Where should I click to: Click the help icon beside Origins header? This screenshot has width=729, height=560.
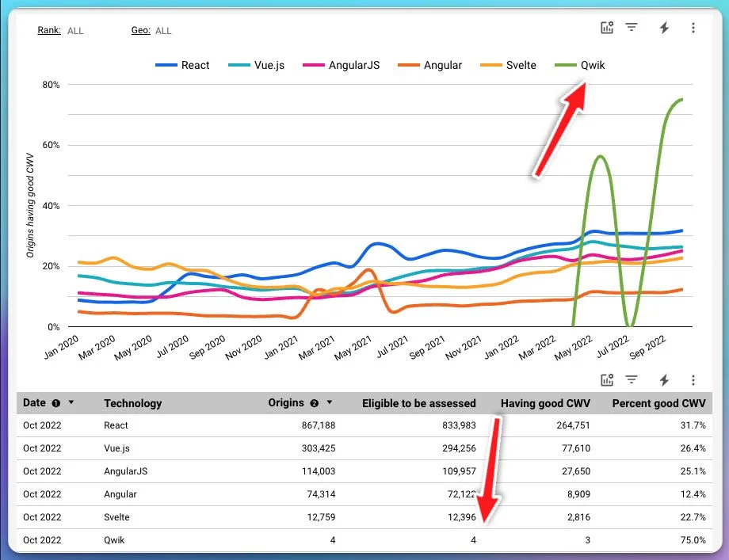tap(315, 403)
